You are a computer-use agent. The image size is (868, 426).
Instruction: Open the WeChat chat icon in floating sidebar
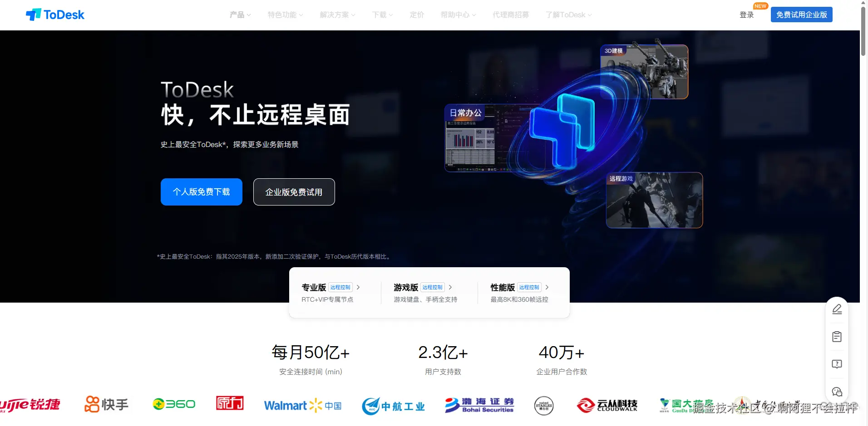point(837,392)
